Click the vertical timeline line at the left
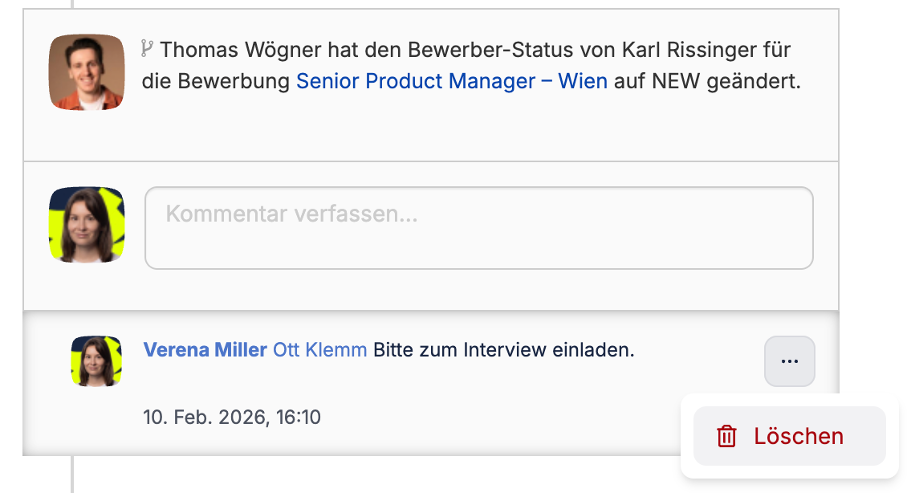This screenshot has width=908, height=494. [71, 475]
